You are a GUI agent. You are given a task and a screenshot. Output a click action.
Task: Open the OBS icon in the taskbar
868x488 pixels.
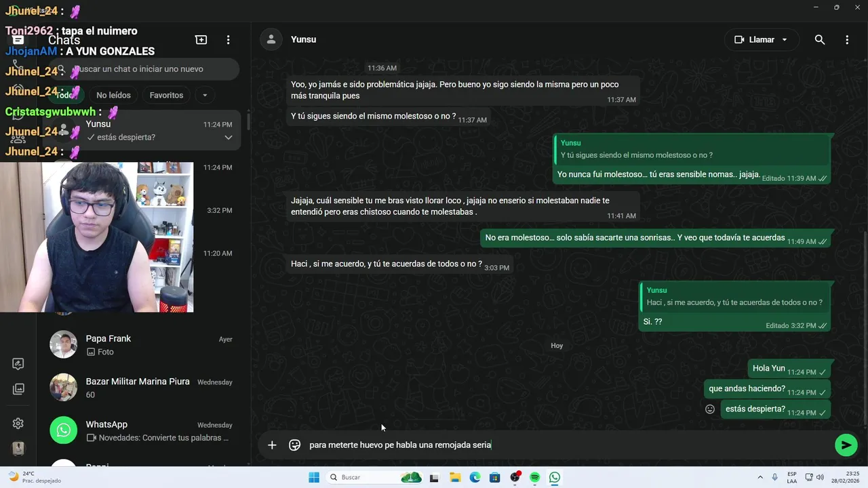(515, 477)
